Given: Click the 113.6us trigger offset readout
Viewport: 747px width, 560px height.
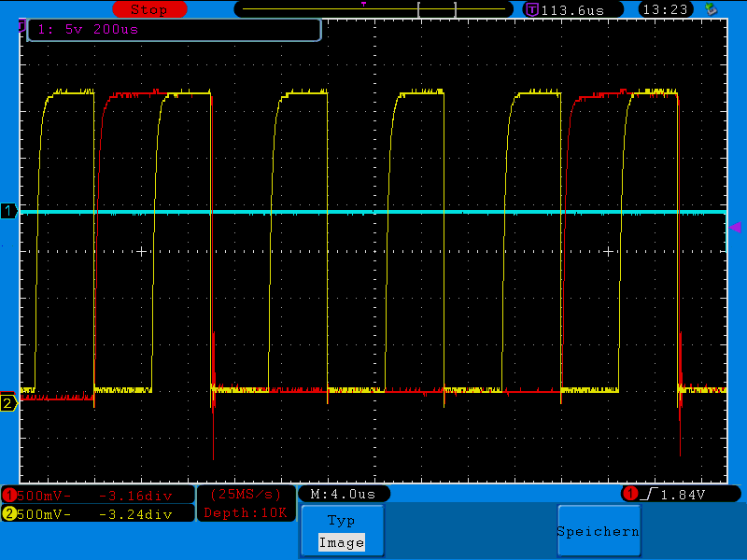Looking at the screenshot, I should point(572,10).
